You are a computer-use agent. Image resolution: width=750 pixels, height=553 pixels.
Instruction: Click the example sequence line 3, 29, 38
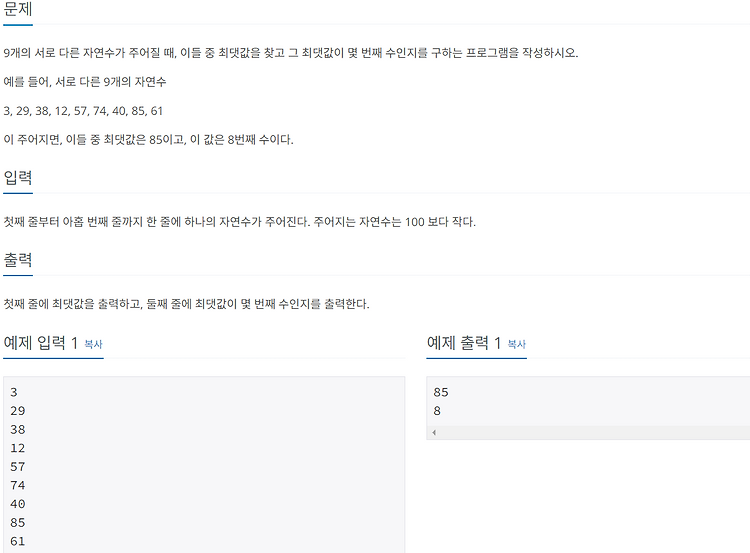click(83, 111)
